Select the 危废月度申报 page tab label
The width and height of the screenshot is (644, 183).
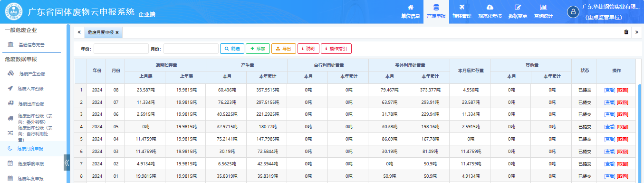point(100,32)
